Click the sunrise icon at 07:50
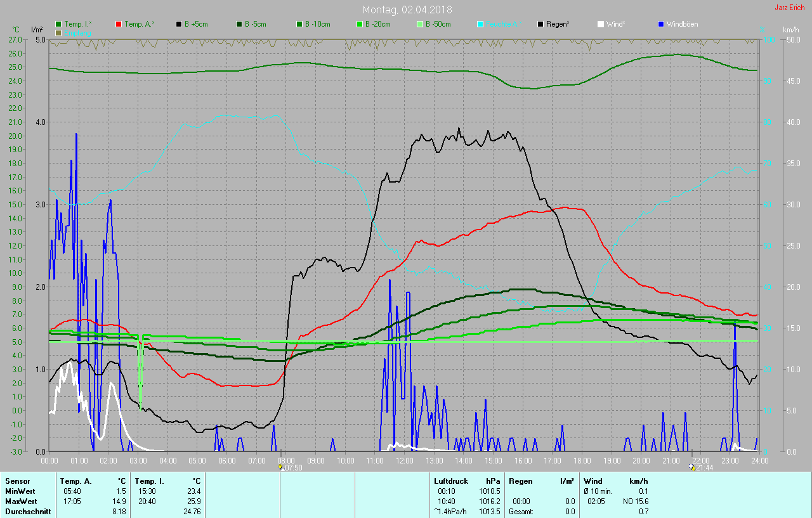The height and width of the screenshot is (518, 812). click(x=280, y=466)
